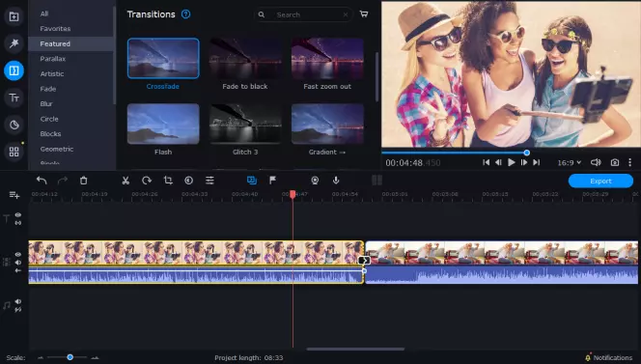Open the preview three-dot options menu
This screenshot has width=641, height=364.
630,162
